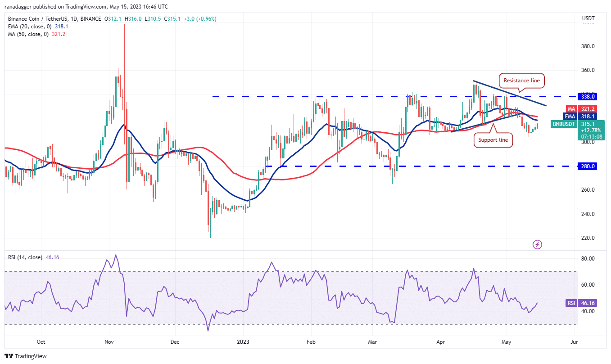Viewport: 611px width, 364px height.
Task: Click the Feb date axis label
Action: tap(311, 342)
